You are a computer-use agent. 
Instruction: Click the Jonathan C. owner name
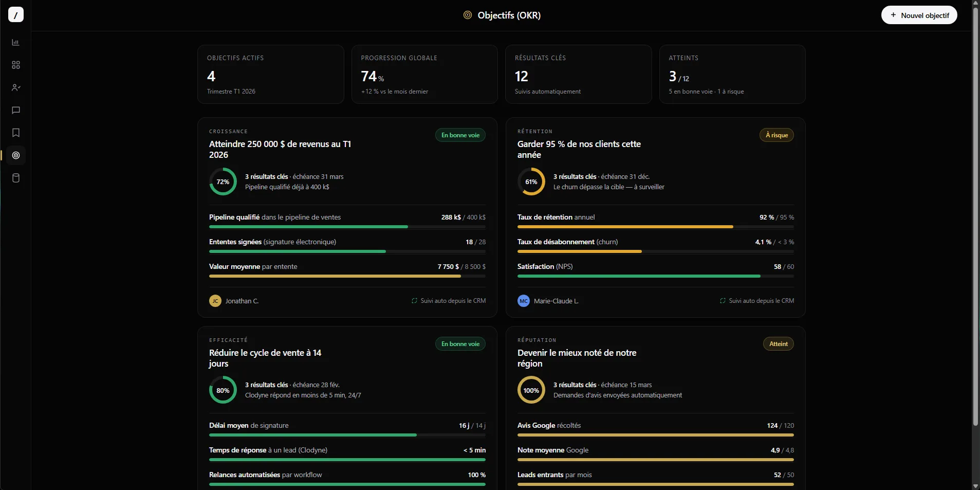click(242, 301)
